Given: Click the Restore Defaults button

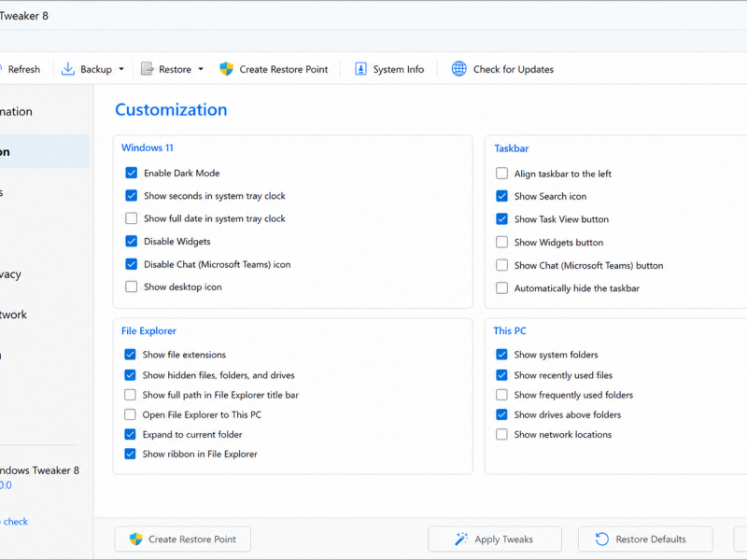Looking at the screenshot, I should pos(645,539).
